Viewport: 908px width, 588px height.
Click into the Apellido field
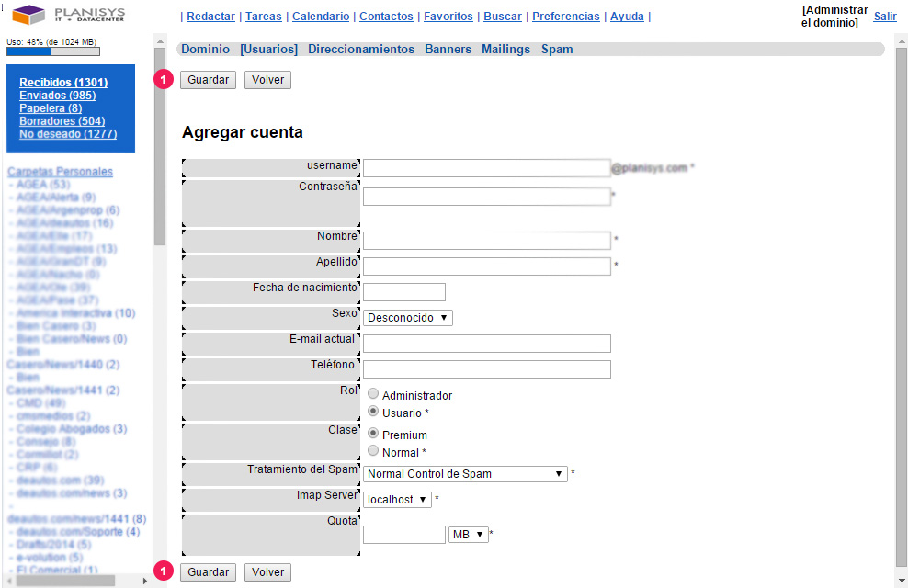[486, 266]
